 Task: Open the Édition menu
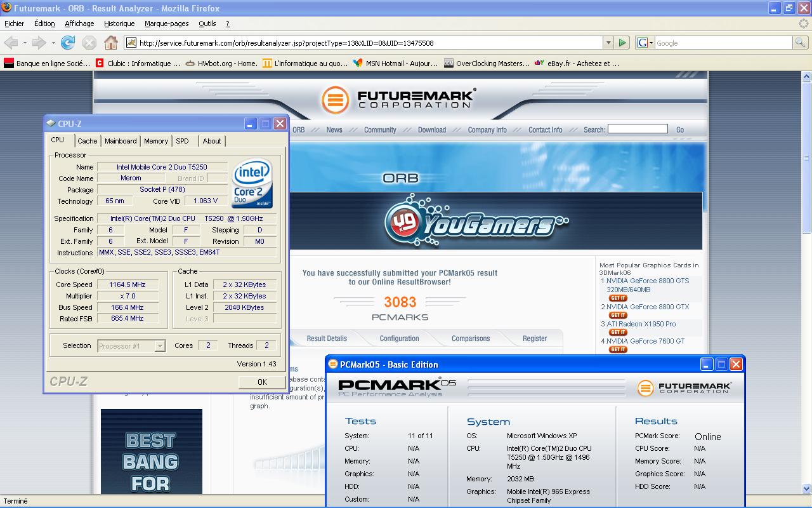[x=44, y=23]
